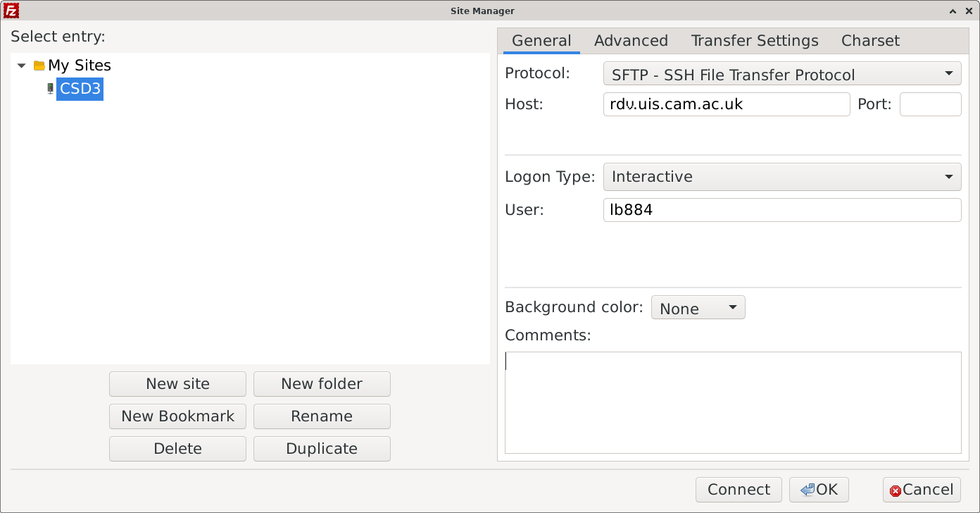Collapse the My Sites tree node
Image resolution: width=980 pixels, height=513 pixels.
[x=21, y=66]
